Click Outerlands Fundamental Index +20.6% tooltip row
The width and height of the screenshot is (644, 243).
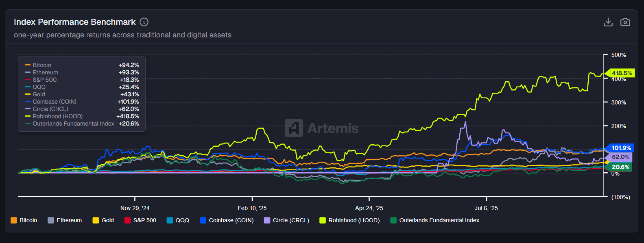click(x=82, y=124)
